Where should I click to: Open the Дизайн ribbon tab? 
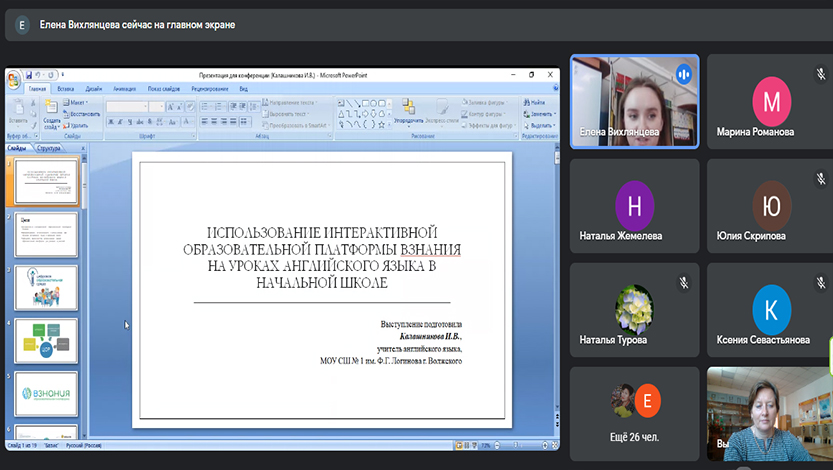[93, 89]
